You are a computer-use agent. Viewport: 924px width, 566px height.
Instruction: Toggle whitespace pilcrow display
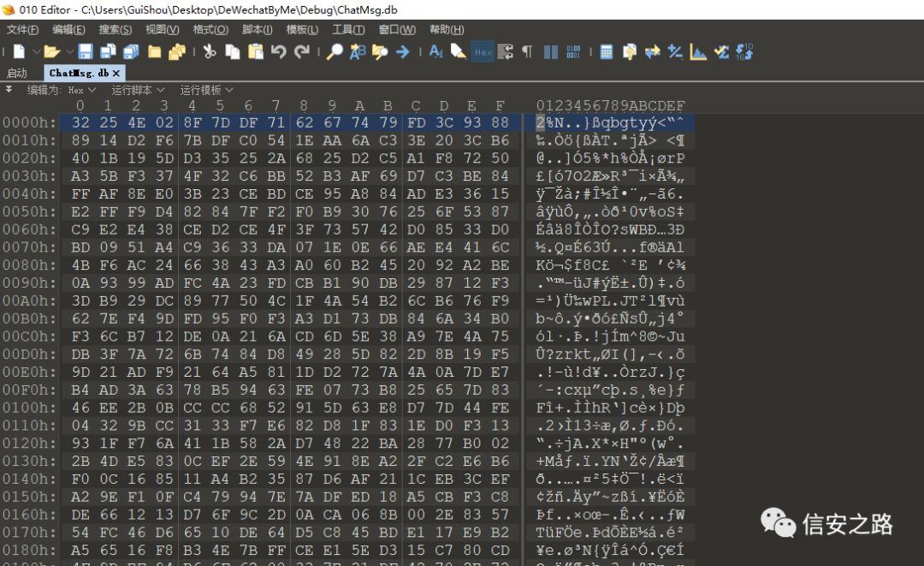[527, 52]
